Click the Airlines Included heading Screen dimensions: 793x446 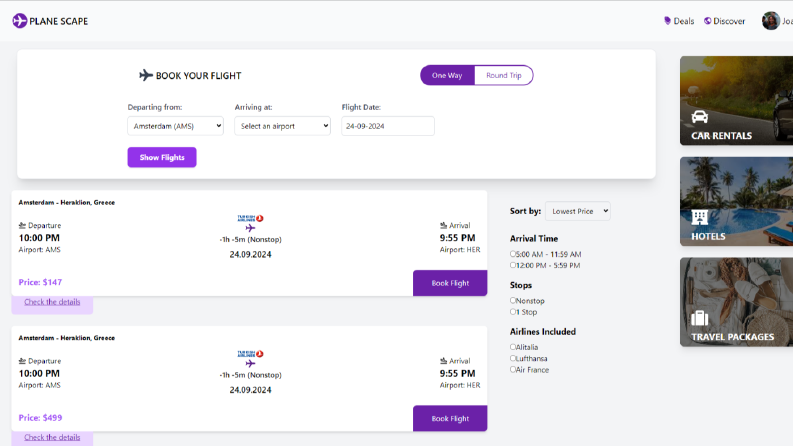point(543,332)
